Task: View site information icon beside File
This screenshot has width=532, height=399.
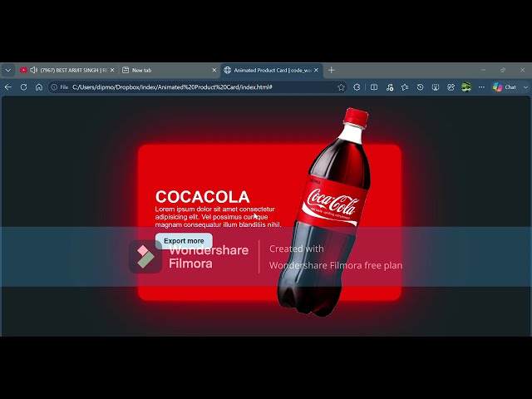Action: click(x=54, y=87)
